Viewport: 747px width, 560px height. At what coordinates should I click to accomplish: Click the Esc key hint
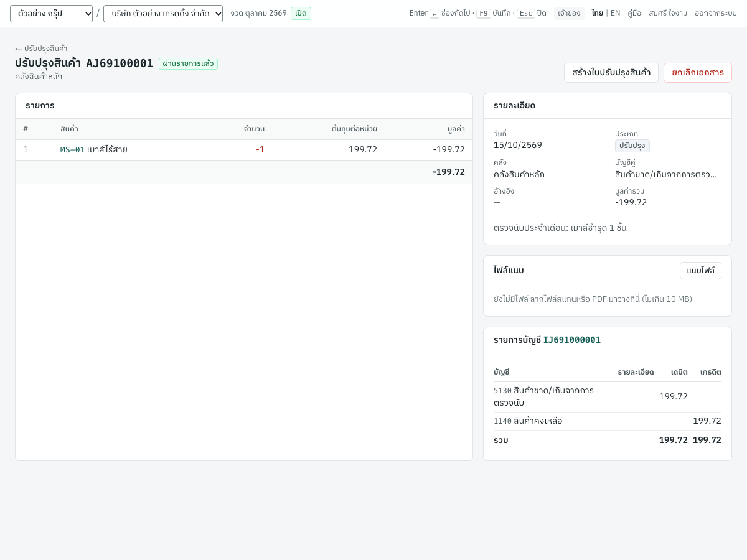point(526,13)
